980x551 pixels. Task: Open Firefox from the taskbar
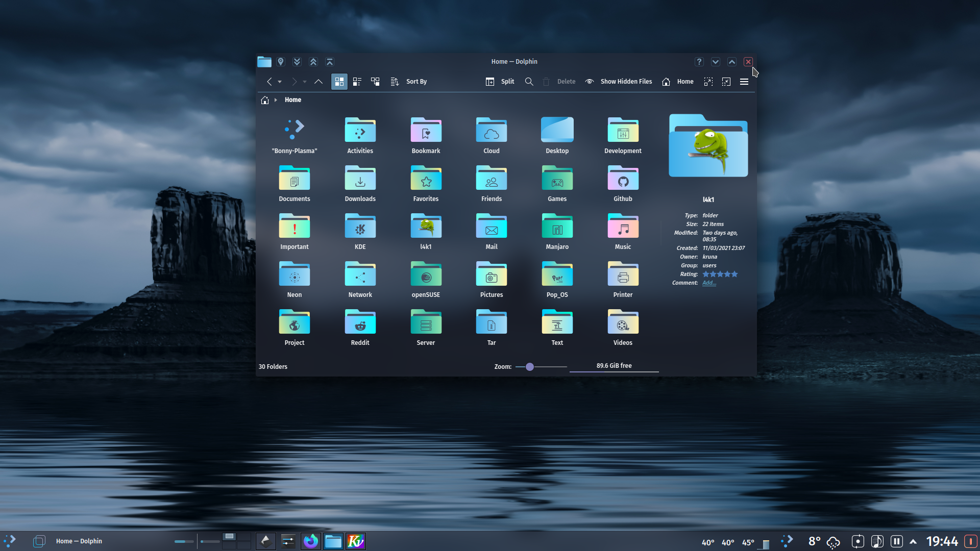point(310,541)
